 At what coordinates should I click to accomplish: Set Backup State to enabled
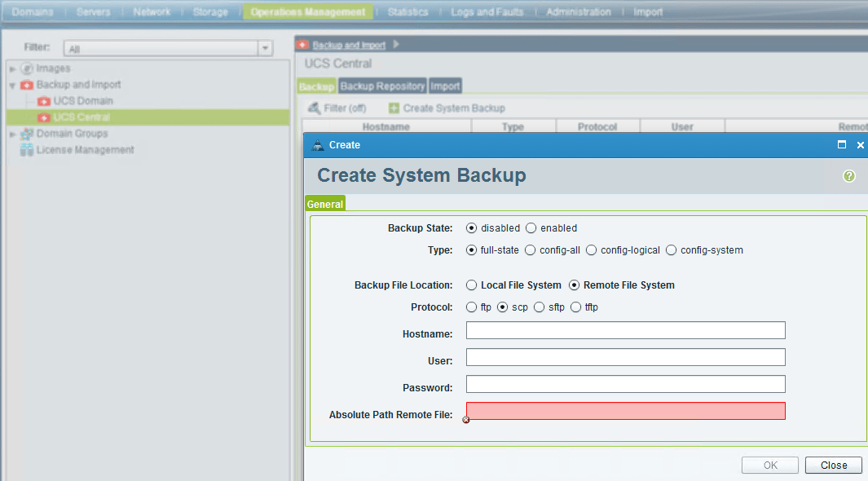(x=531, y=228)
